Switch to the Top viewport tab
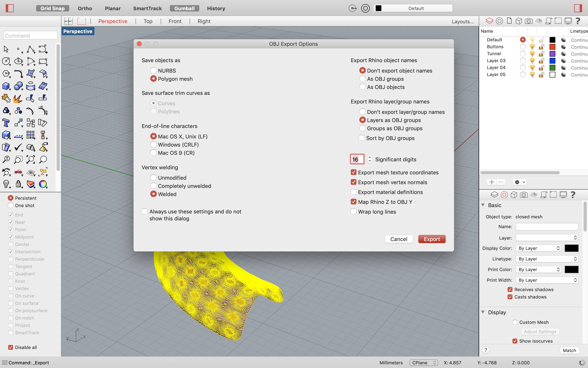The width and height of the screenshot is (588, 368). [148, 21]
